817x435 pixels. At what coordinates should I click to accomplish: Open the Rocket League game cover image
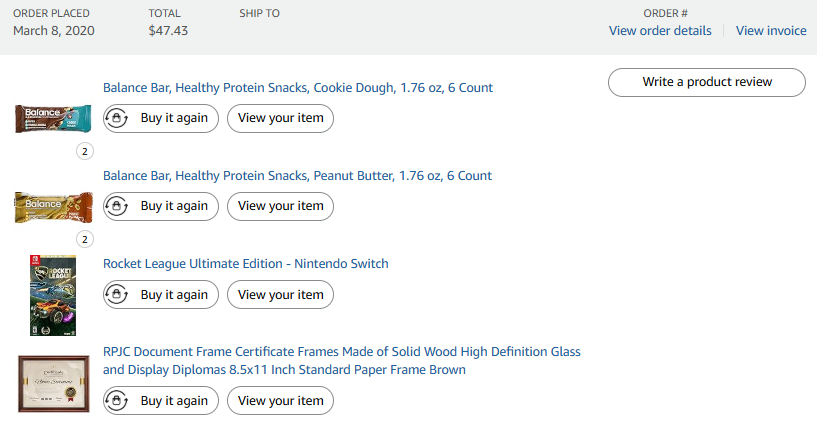53,295
